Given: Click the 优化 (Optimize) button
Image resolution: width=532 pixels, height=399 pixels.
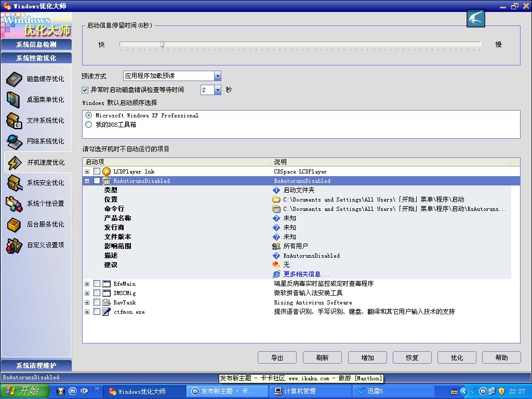Looking at the screenshot, I should pyautogui.click(x=457, y=357).
